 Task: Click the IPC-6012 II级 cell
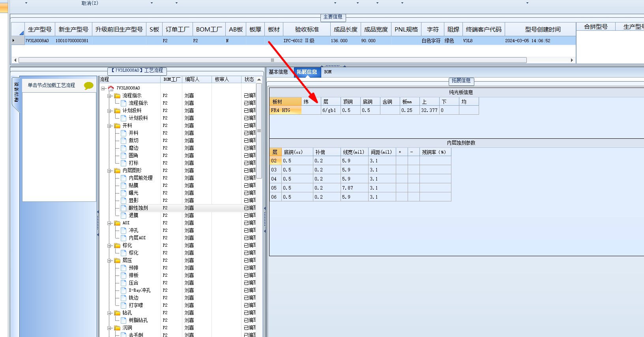point(307,41)
